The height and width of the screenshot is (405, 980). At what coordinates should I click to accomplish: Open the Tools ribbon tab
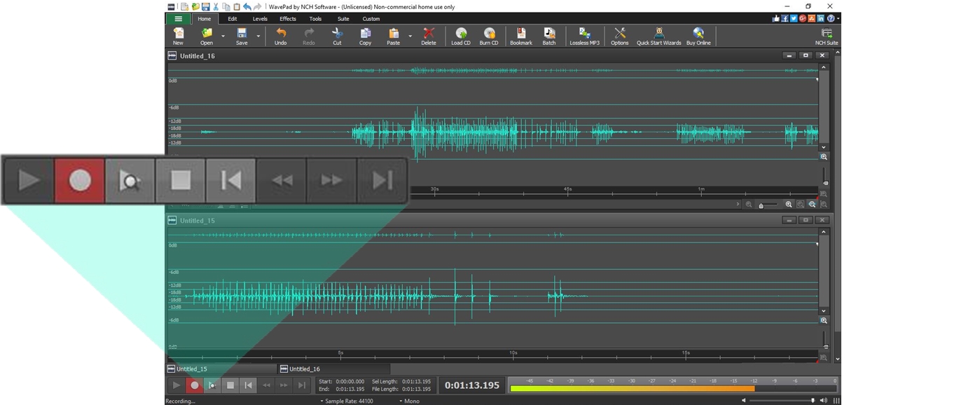point(316,19)
